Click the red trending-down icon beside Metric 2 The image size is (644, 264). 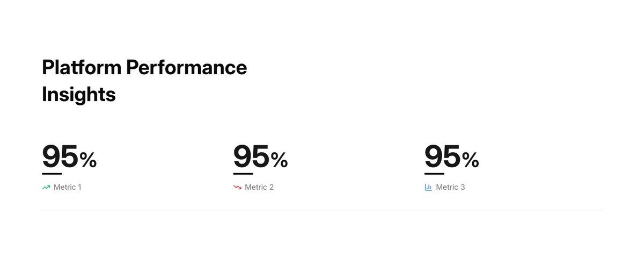coord(237,188)
